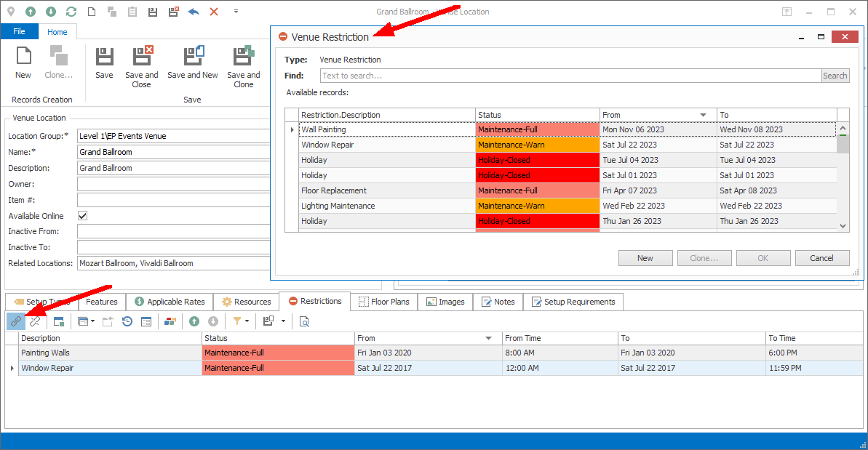Save and close via quick access toolbar icon

[173, 11]
